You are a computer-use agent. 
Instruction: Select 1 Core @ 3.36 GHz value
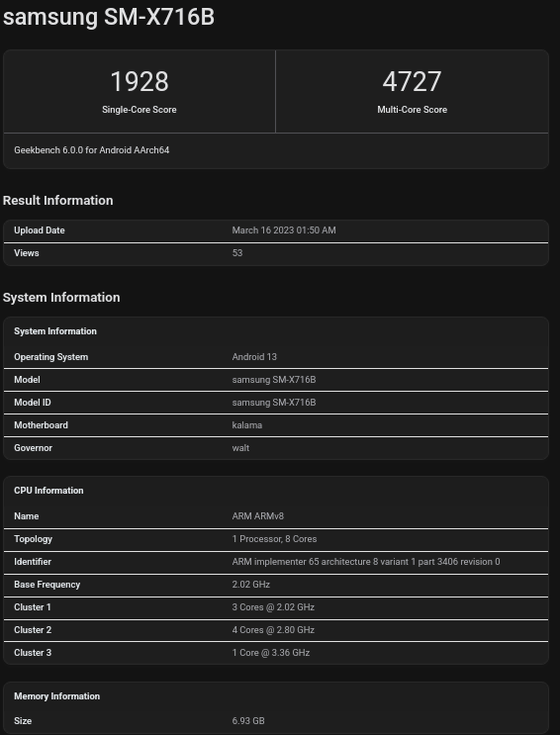click(271, 653)
